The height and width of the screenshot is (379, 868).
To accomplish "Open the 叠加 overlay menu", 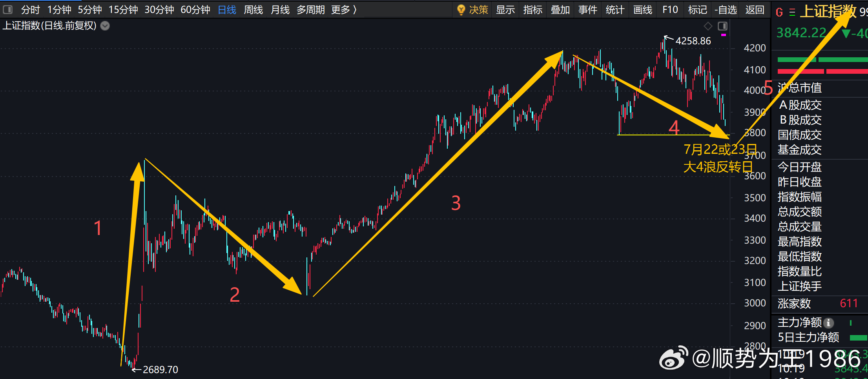I will [560, 10].
